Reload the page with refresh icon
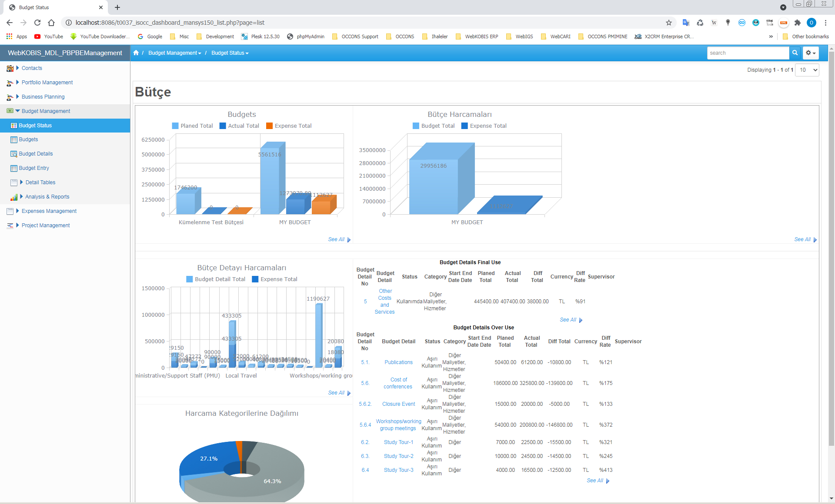 click(x=37, y=23)
